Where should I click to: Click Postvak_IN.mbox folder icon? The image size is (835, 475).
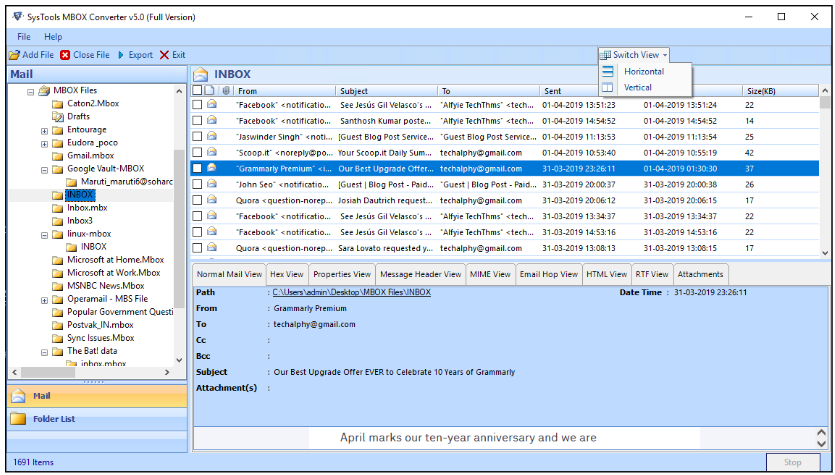[58, 325]
